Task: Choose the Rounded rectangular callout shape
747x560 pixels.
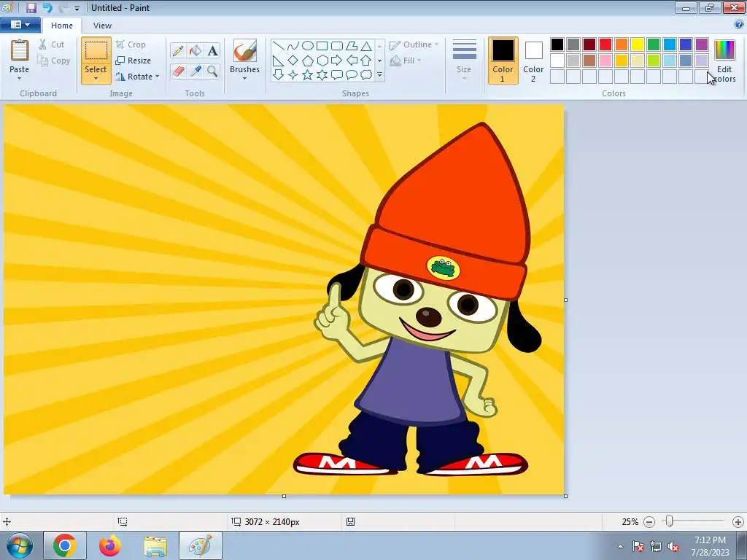Action: coord(337,75)
